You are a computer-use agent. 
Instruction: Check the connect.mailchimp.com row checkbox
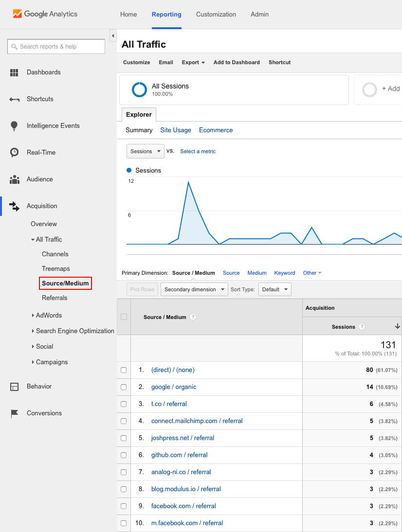click(124, 421)
